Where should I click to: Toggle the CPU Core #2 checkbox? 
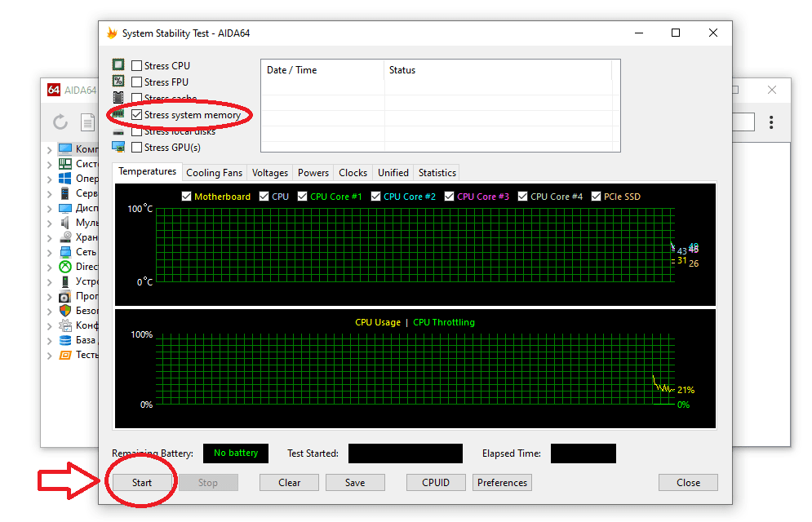coord(376,197)
